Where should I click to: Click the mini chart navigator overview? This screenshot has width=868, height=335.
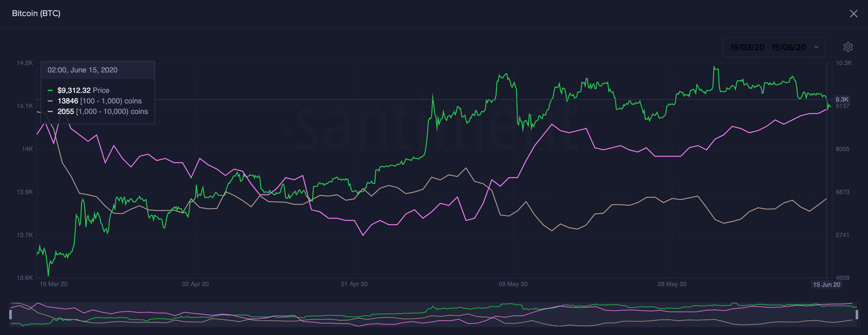pos(434,315)
